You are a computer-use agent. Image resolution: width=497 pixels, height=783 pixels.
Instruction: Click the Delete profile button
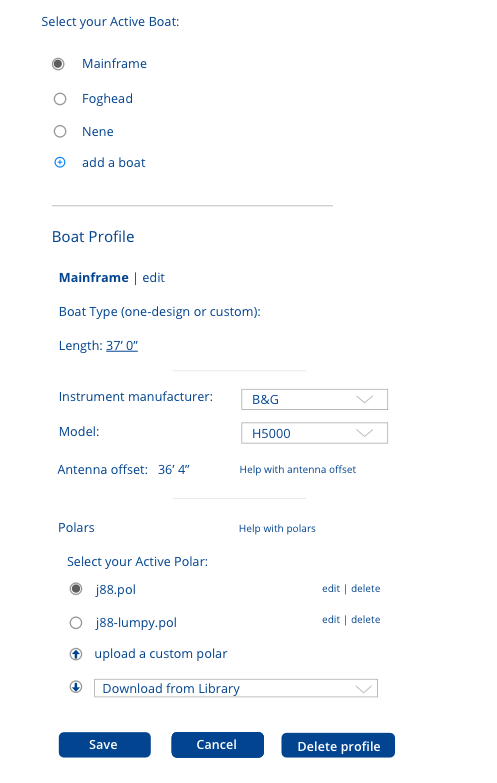338,746
